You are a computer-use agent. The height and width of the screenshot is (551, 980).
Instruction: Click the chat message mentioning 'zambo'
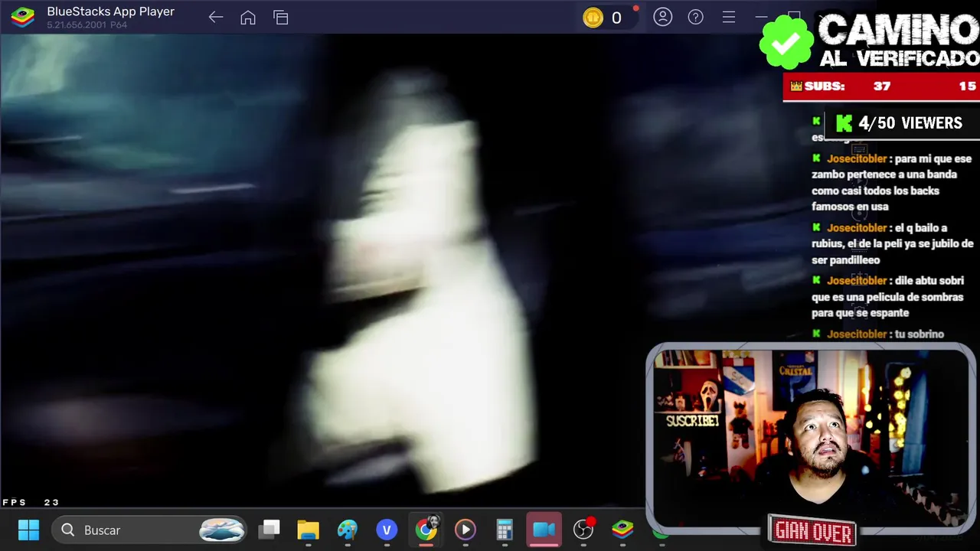tap(892, 182)
